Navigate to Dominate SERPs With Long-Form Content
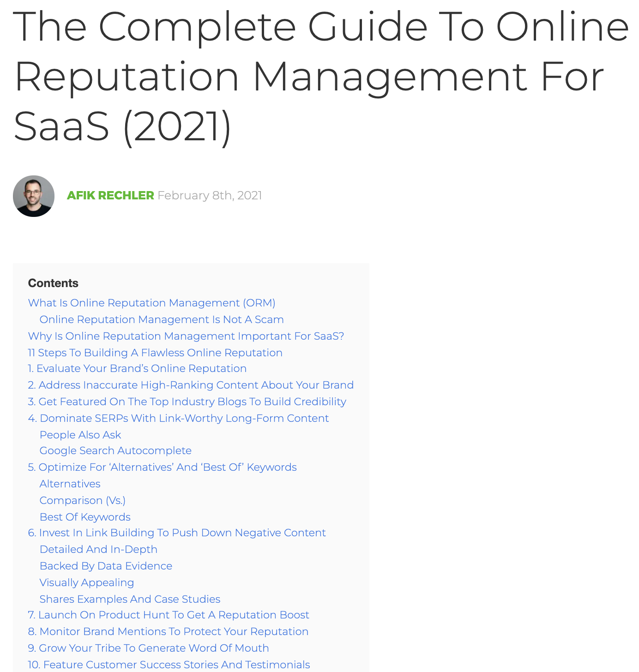The width and height of the screenshot is (639, 672). point(178,418)
